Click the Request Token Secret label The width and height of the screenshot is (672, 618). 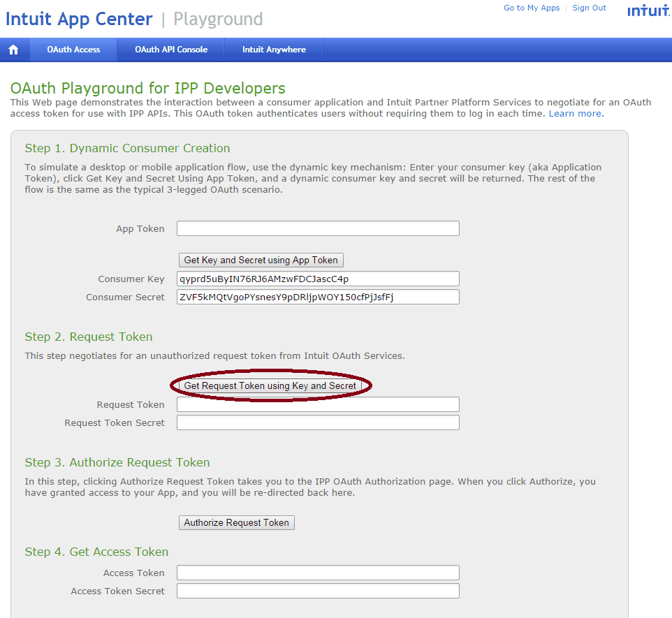pyautogui.click(x=115, y=422)
